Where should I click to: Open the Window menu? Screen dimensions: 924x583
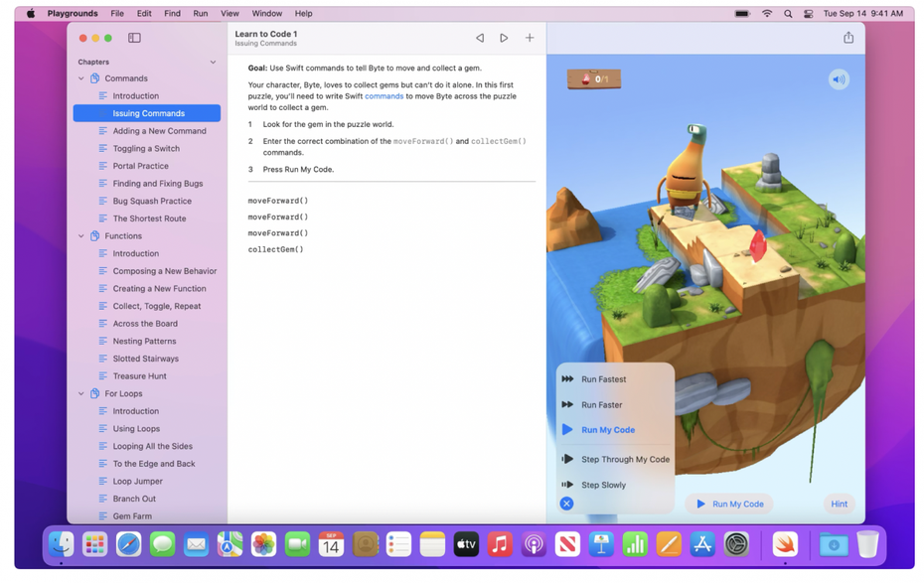pos(267,13)
